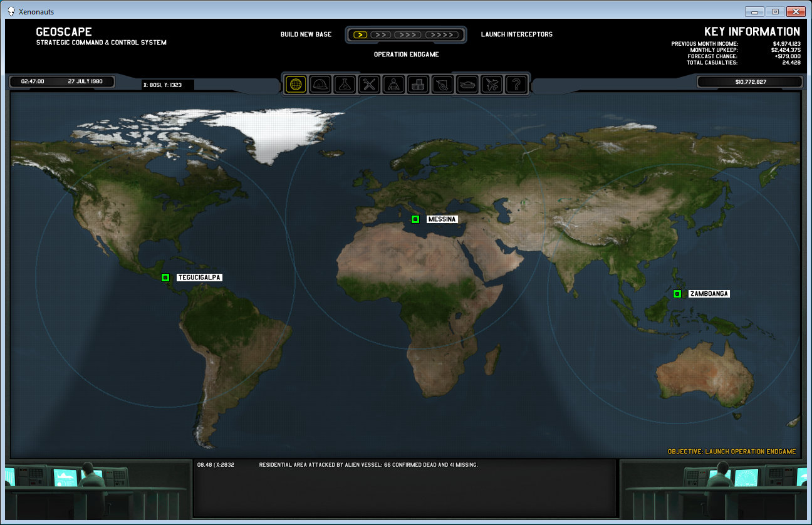Open soldier equipment shield icon
The width and height of the screenshot is (812, 525).
pyautogui.click(x=442, y=85)
